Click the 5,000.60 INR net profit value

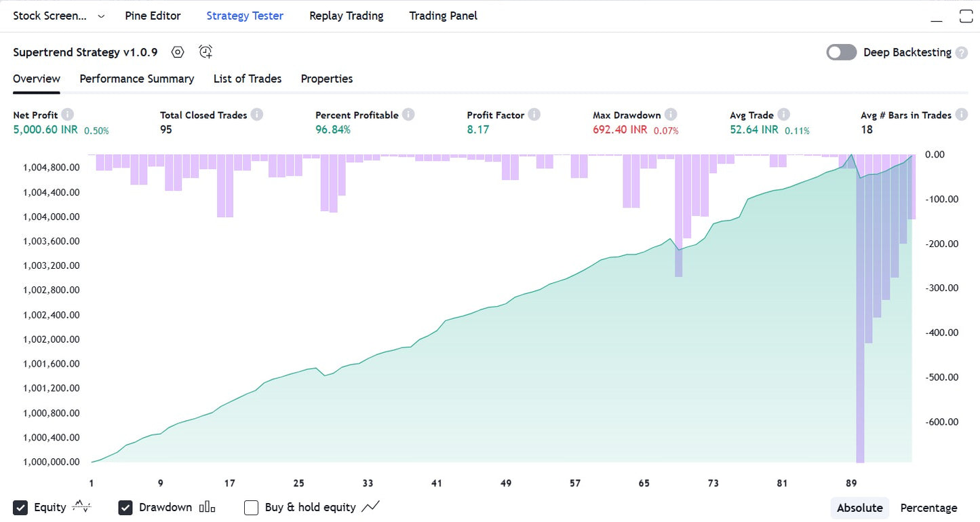coord(45,129)
